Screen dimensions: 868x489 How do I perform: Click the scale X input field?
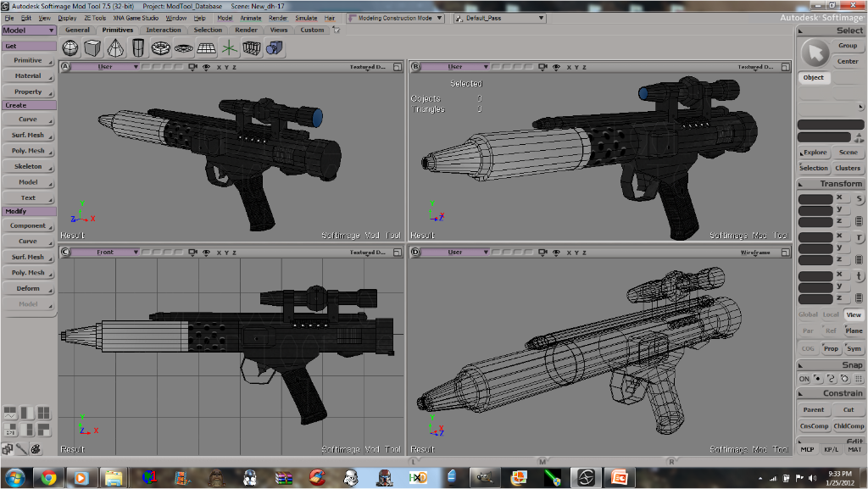tap(815, 198)
